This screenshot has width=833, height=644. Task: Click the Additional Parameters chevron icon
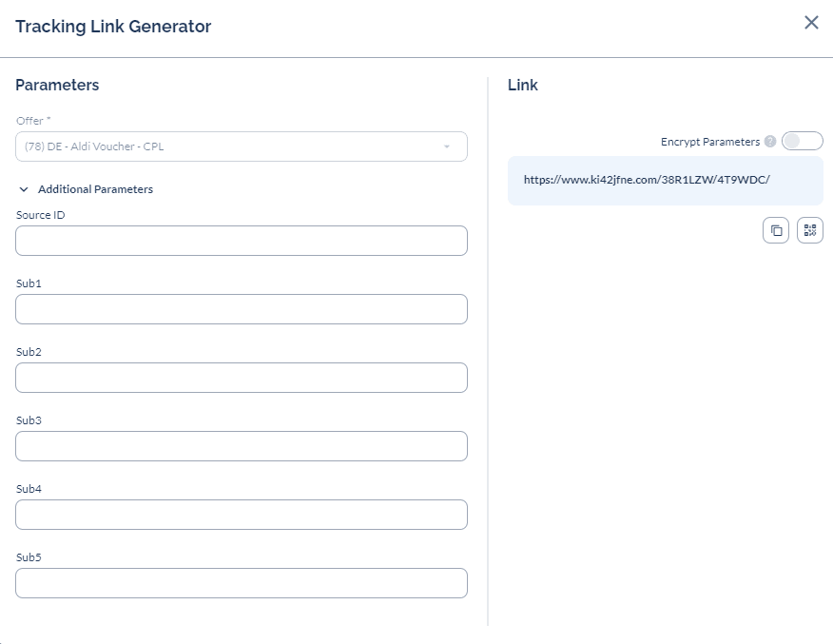(x=24, y=189)
